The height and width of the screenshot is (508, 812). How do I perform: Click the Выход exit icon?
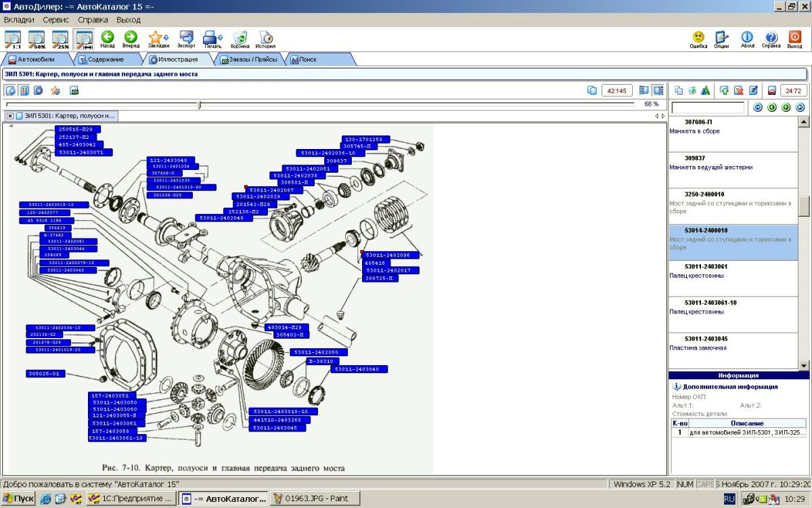tap(794, 39)
